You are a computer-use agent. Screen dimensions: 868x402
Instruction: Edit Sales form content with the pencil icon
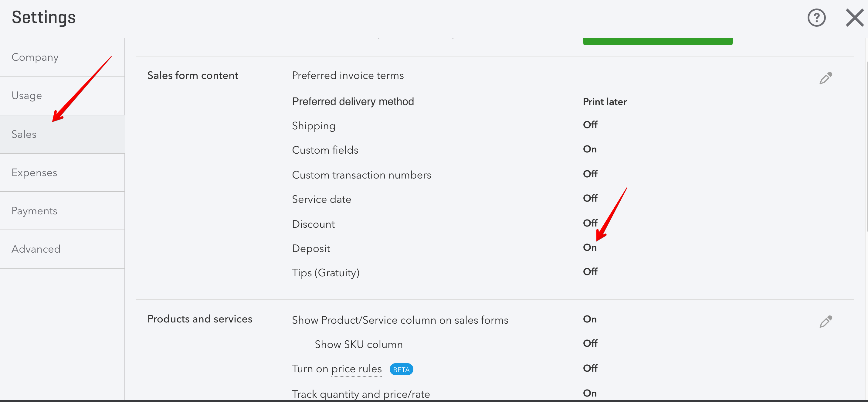[826, 78]
